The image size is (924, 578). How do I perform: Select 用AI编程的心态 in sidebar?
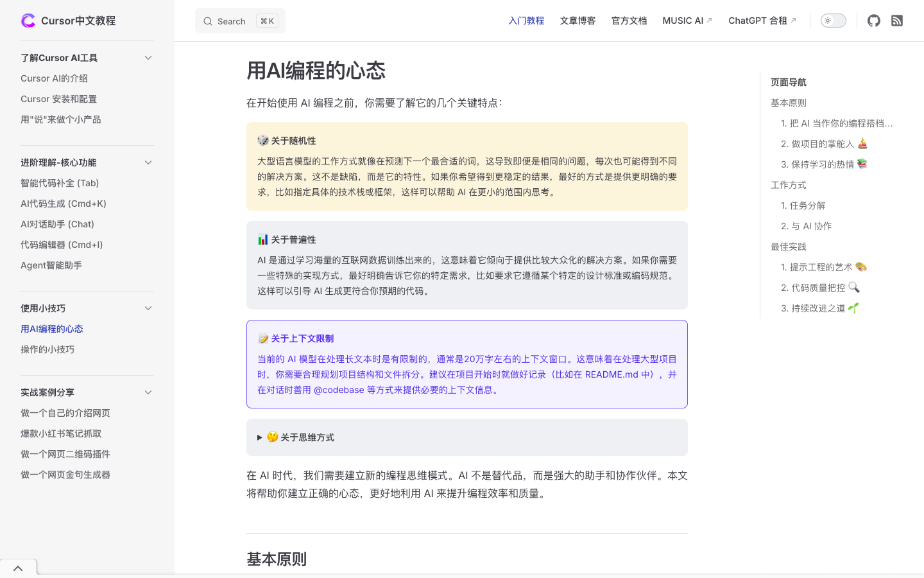[52, 329]
